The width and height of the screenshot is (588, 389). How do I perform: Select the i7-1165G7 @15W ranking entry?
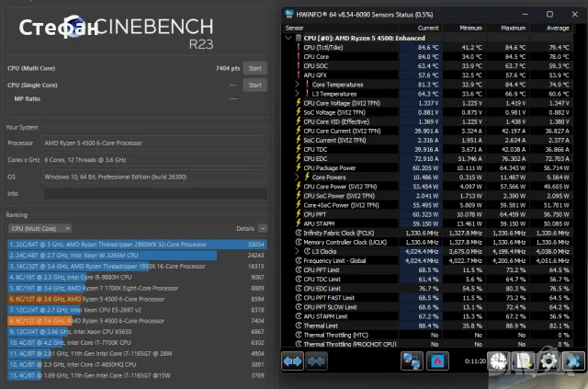click(x=137, y=375)
